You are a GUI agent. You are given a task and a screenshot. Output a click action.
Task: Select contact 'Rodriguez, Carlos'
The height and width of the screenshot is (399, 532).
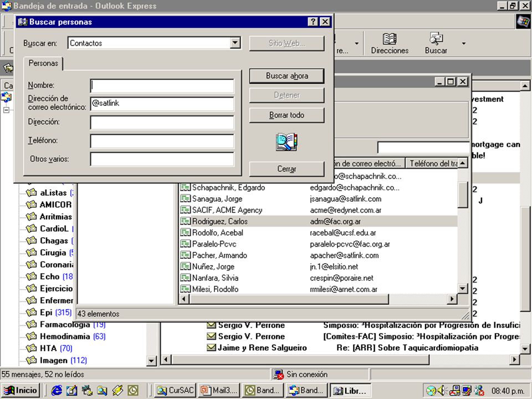pos(220,221)
